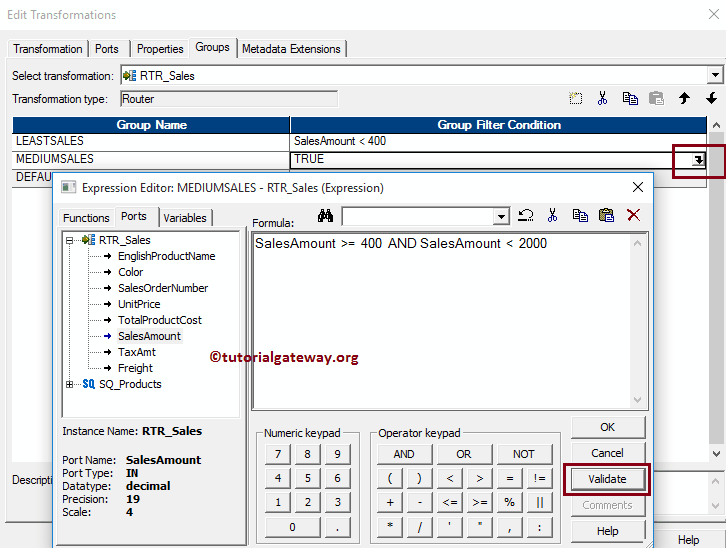Click the cut scissors icon in Groups toolbar
The height and width of the screenshot is (548, 726).
coord(602,98)
